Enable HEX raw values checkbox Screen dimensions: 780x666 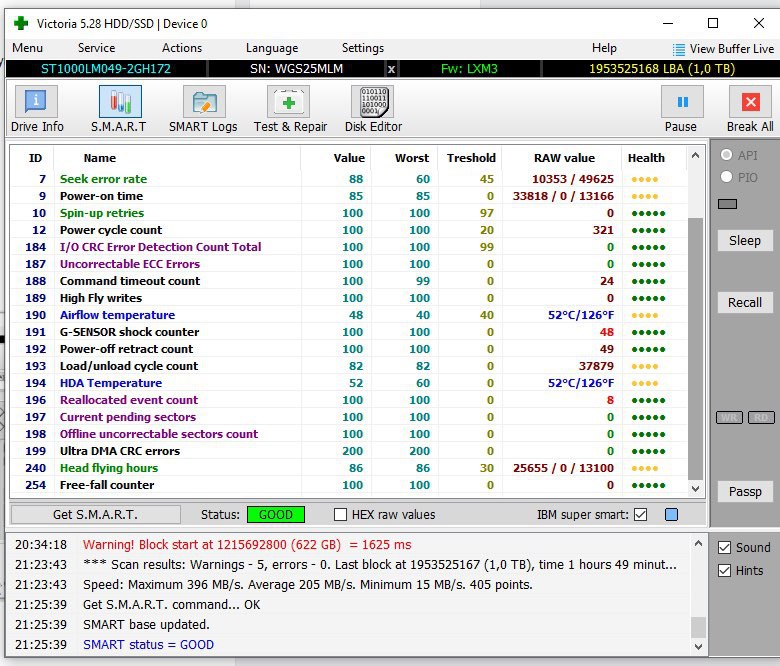pos(340,514)
